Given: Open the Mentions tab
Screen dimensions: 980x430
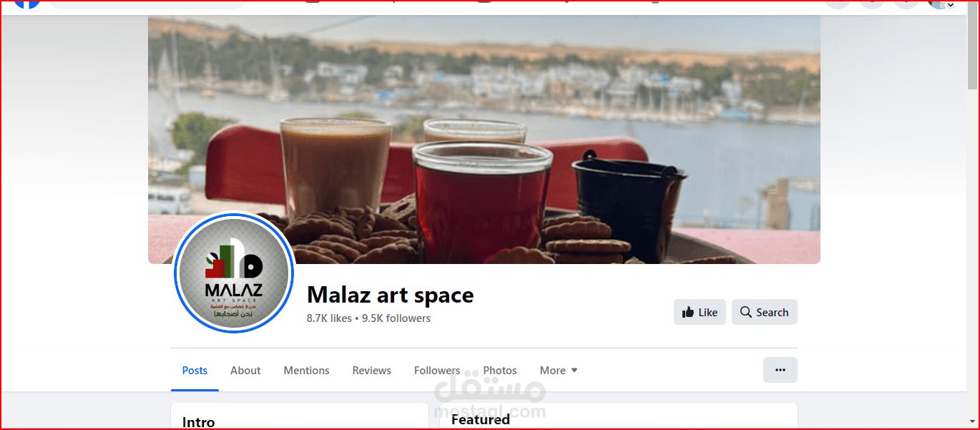Looking at the screenshot, I should click(x=306, y=371).
